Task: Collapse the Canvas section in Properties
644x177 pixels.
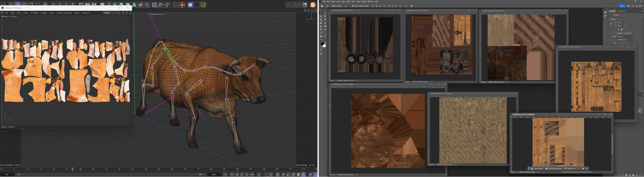Action: (x=609, y=19)
